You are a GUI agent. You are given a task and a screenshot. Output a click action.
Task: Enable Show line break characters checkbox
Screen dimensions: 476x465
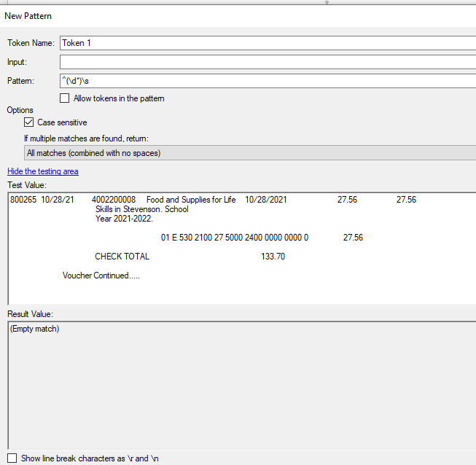click(x=12, y=458)
